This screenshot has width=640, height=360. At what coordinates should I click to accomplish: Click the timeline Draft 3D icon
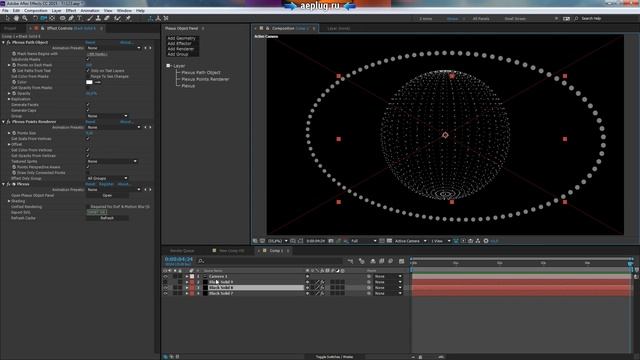[362, 261]
